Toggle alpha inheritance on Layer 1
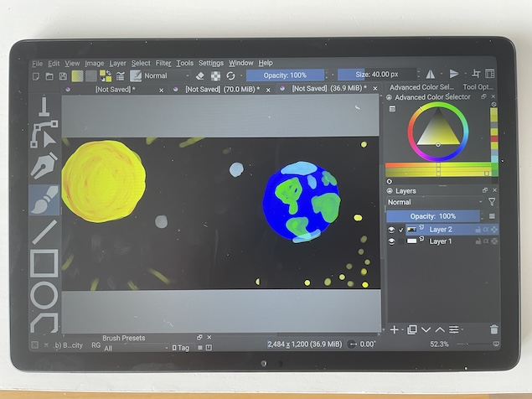Viewport: 532px width, 399px height. coord(486,241)
